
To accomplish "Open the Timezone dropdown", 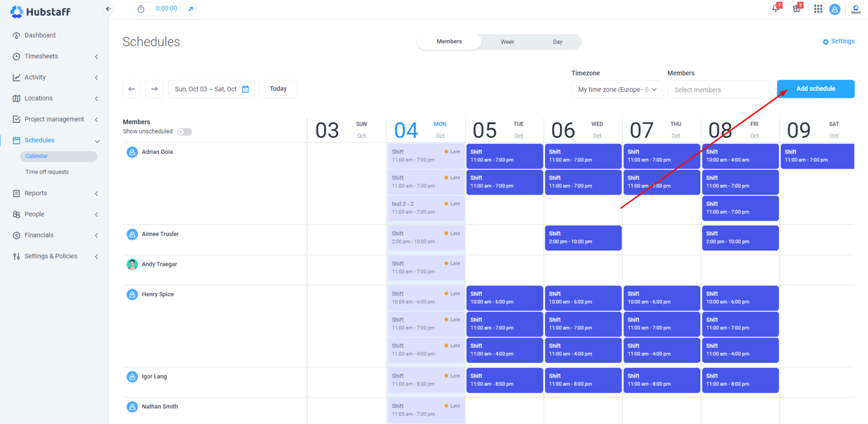I will coord(616,89).
